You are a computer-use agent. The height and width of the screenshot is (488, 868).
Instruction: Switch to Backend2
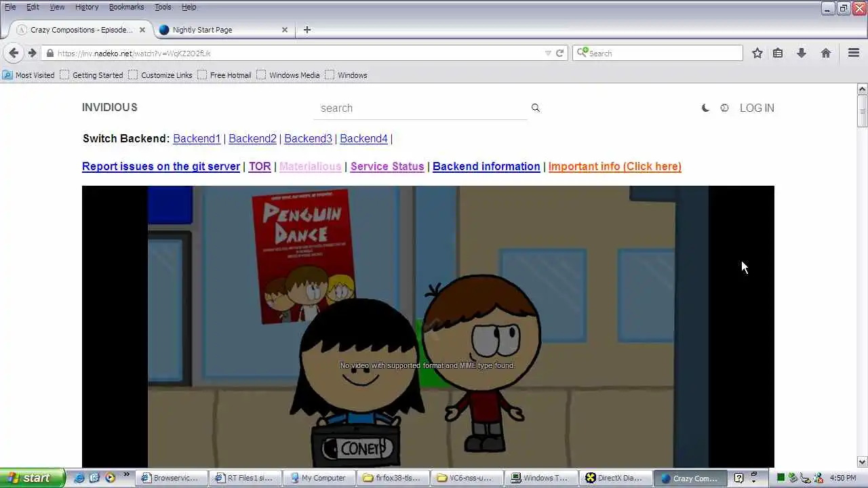(x=252, y=138)
